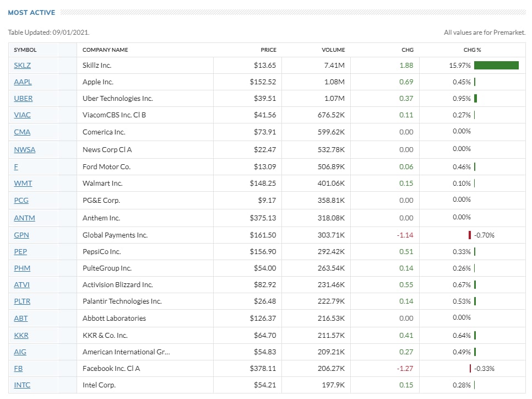The height and width of the screenshot is (399, 532).
Task: Click the $13.65 price for Skillz
Action: pos(265,65)
